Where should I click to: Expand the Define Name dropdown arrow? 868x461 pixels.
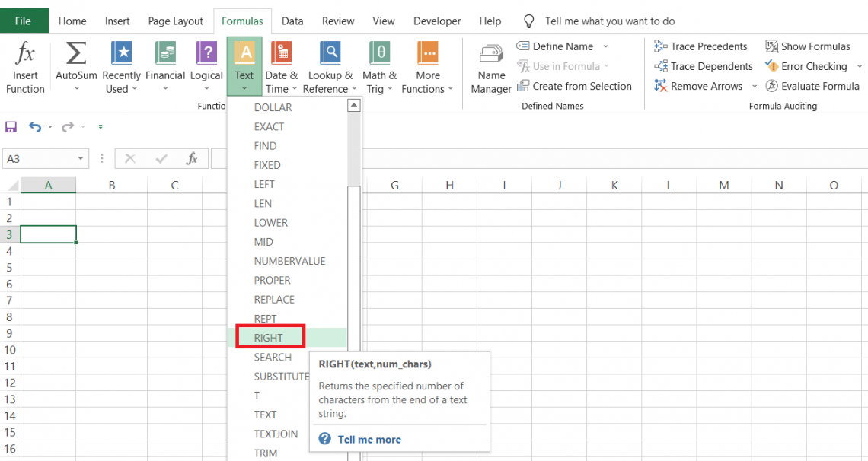click(605, 46)
